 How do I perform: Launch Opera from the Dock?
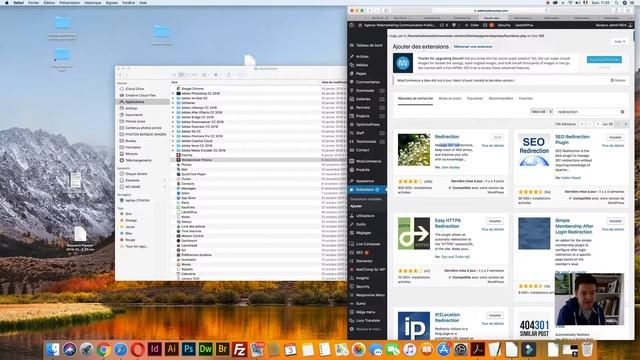tap(138, 349)
